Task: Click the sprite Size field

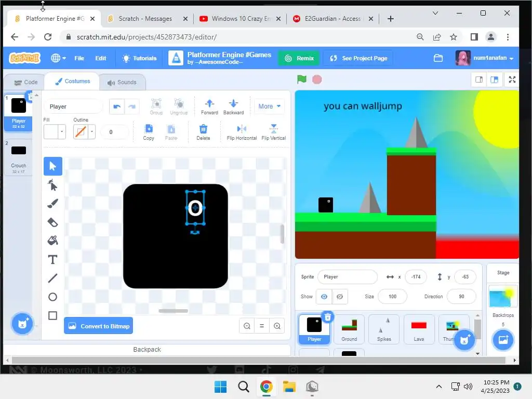Action: (392, 297)
